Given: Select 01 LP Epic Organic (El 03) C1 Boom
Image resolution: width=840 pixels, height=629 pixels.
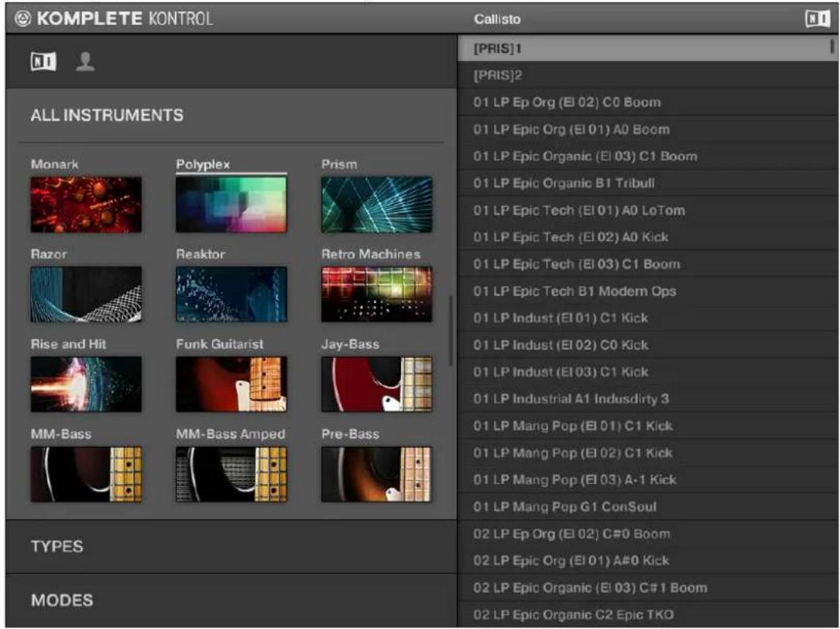Looking at the screenshot, I should pos(648,156).
